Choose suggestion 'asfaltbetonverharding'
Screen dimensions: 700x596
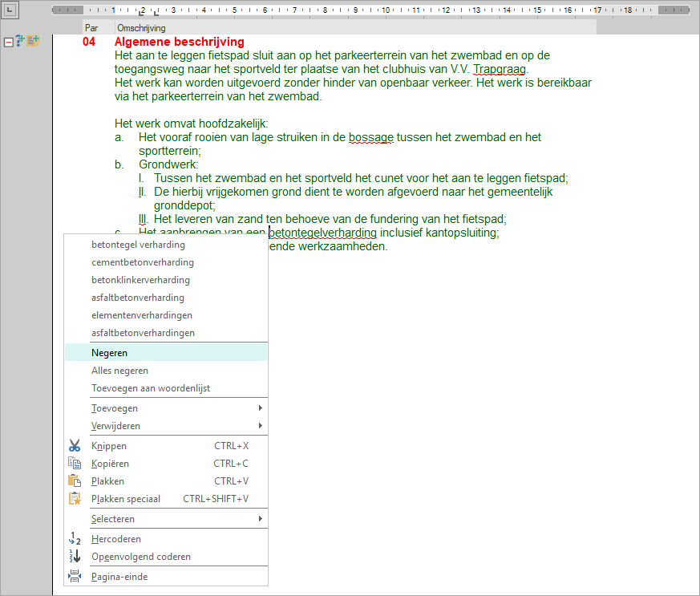[166, 298]
